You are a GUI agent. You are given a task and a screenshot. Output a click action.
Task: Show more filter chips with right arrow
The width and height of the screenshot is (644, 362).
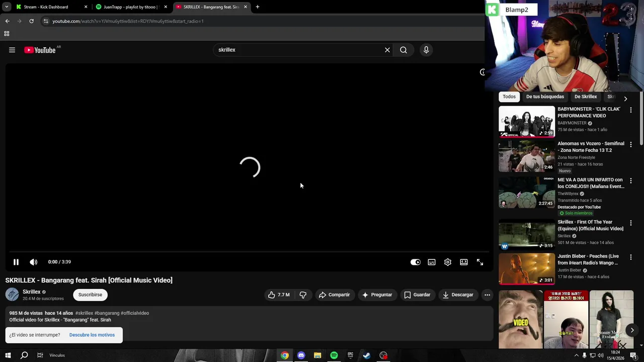(x=625, y=99)
